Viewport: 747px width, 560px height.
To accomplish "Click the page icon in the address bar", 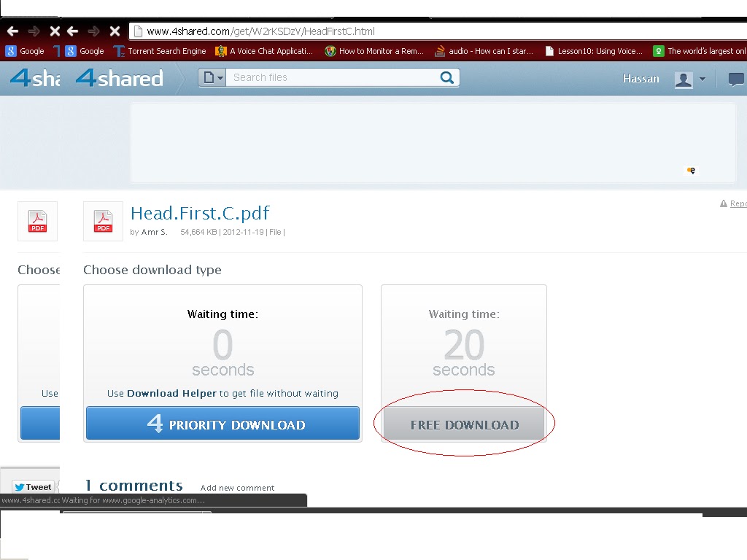I will (138, 31).
